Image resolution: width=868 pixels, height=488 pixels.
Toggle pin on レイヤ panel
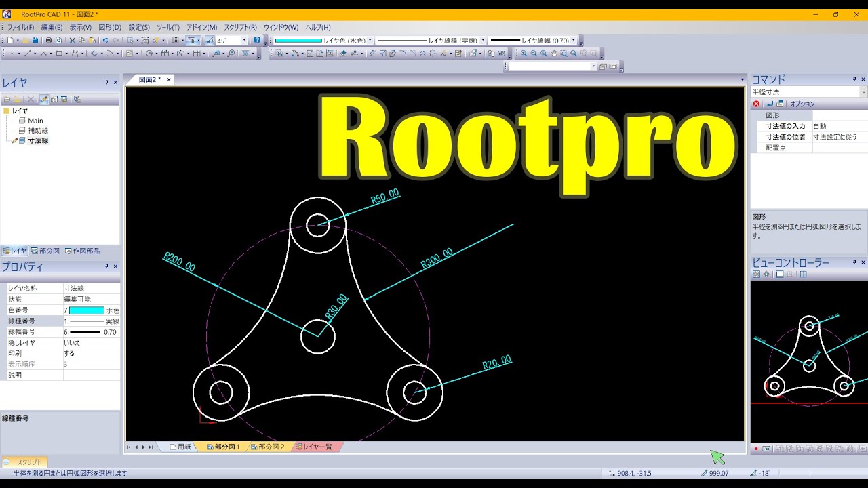[x=106, y=82]
